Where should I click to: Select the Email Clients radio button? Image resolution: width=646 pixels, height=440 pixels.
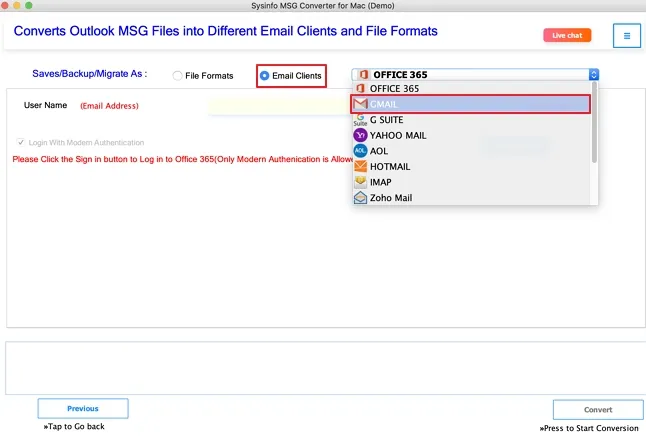(x=264, y=76)
